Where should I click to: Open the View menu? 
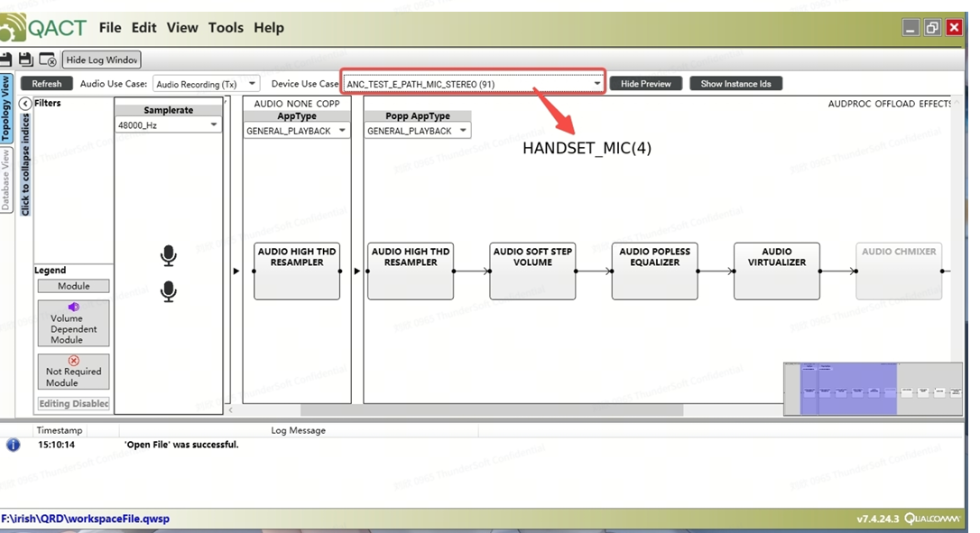(182, 27)
